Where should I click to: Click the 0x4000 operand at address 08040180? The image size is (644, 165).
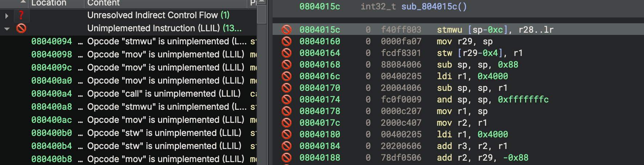493,134
